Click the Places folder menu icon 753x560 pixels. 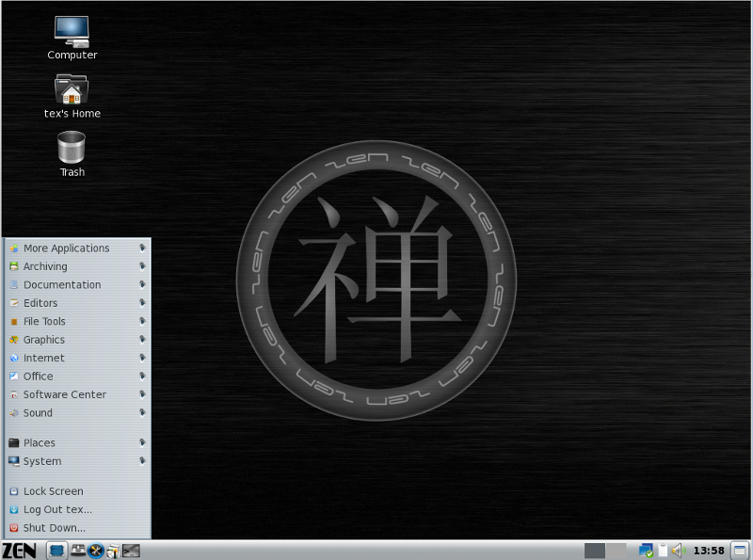14,442
